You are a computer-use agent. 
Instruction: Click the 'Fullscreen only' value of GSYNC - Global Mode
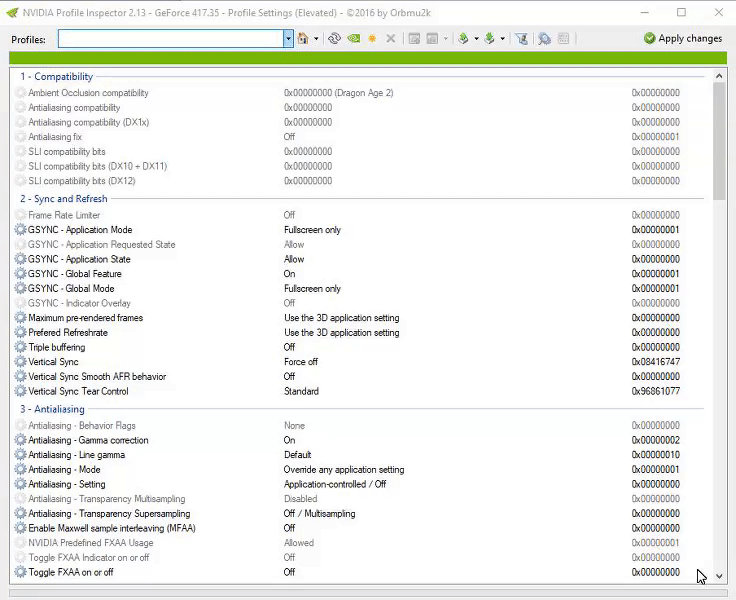pyautogui.click(x=312, y=288)
